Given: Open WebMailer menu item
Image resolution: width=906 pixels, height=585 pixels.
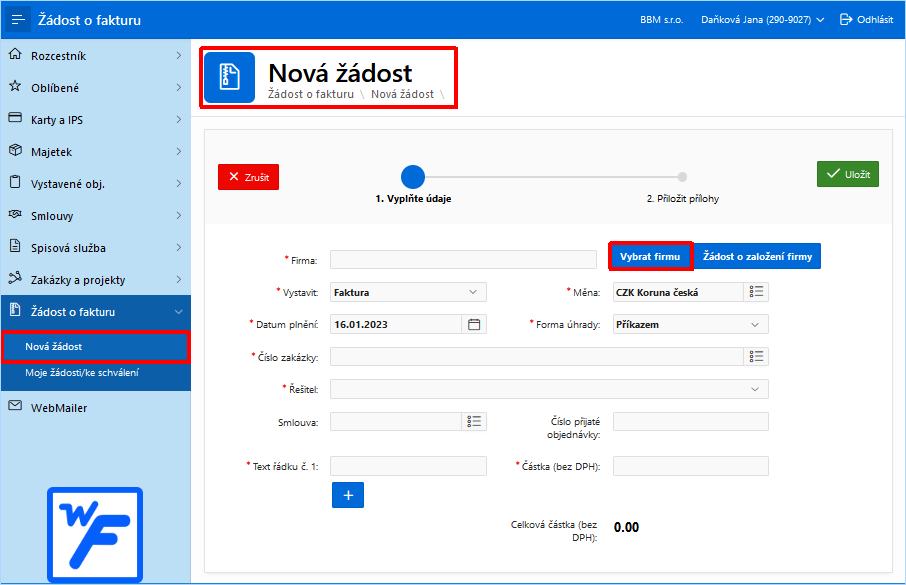Looking at the screenshot, I should [96, 408].
